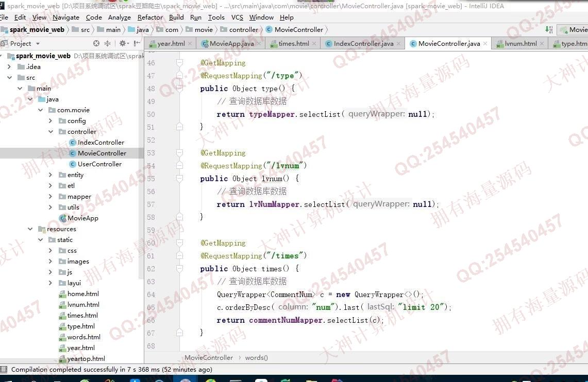Open the File menu
The image size is (588, 382).
tap(4, 17)
